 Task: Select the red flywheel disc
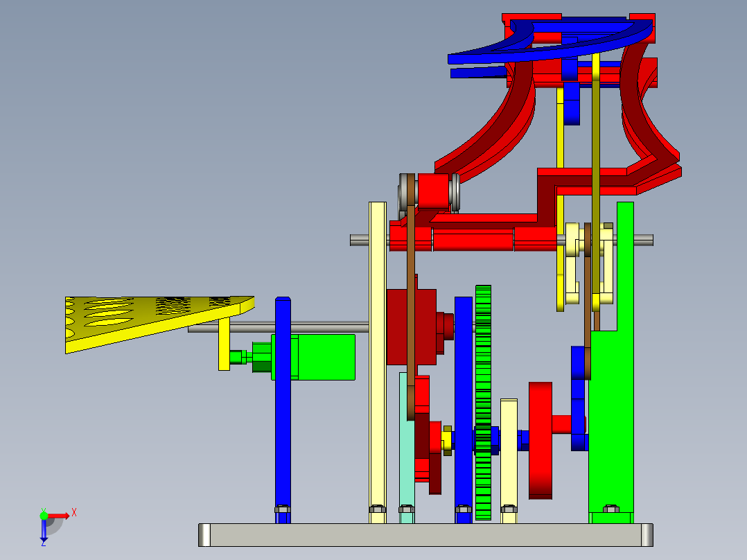tap(541, 440)
